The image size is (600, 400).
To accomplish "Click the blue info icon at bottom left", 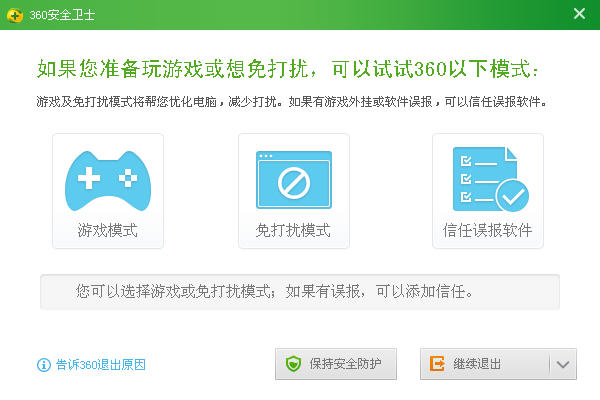I will click(x=43, y=365).
